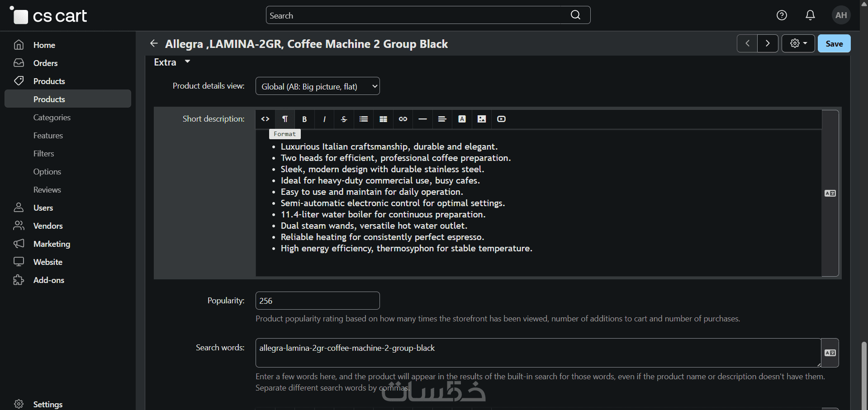Screen dimensions: 868x410
Task: Click the line "Reliable heating for consistently perfect espresso."
Action: (x=382, y=237)
